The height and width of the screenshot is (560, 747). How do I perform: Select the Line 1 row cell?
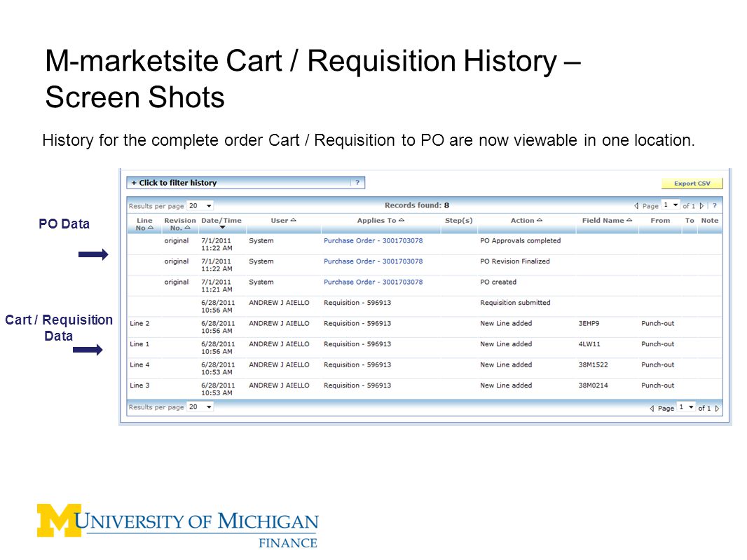[139, 344]
